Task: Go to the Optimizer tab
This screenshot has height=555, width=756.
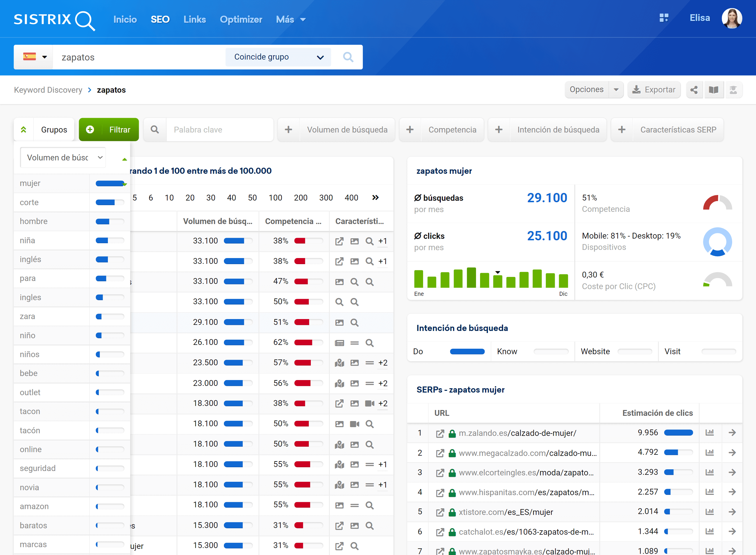Action: point(241,19)
